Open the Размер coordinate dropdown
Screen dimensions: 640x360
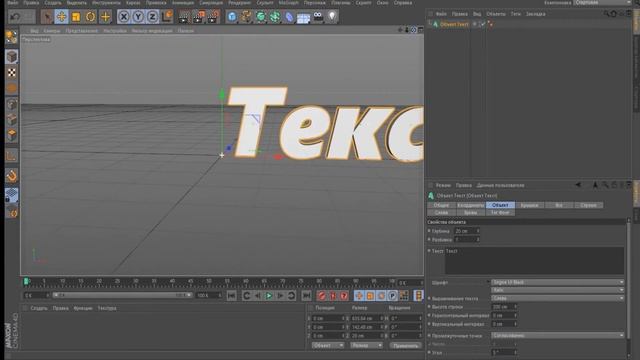pos(366,346)
